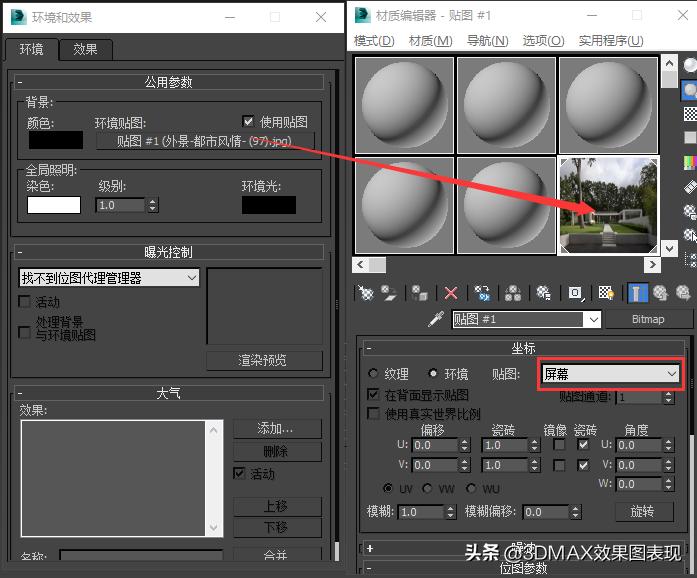Toggle V 镜像 mirror checkbox
Image resolution: width=697 pixels, height=578 pixels.
[559, 465]
